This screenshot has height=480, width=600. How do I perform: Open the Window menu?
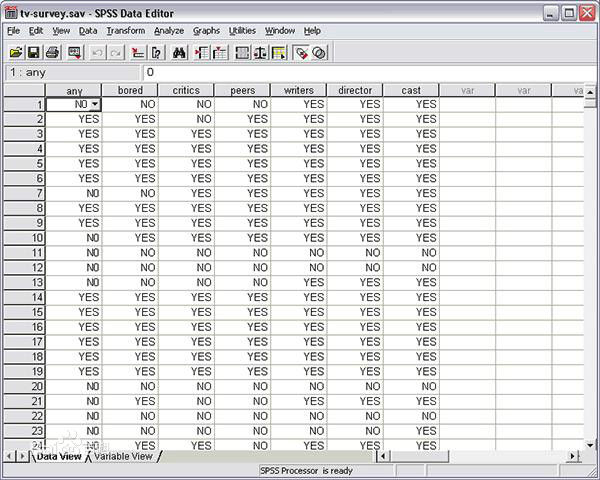pyautogui.click(x=280, y=31)
